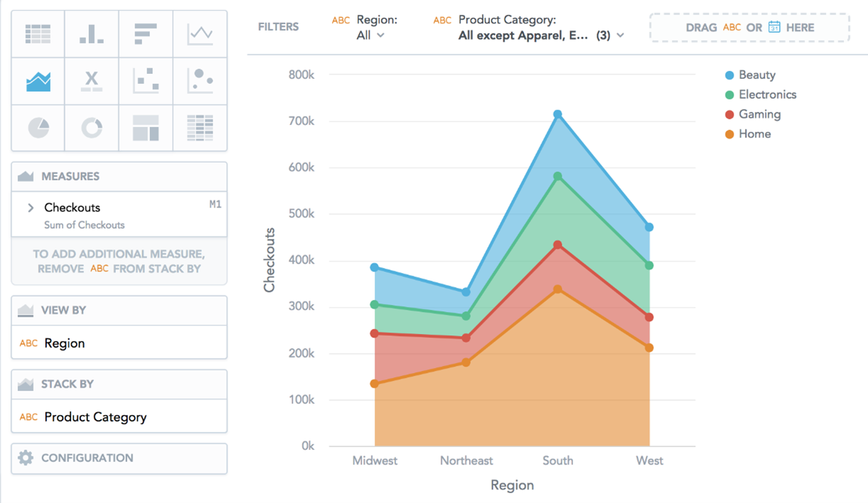This screenshot has width=868, height=503.
Task: Choose the Pie chart visualization
Action: pyautogui.click(x=38, y=128)
